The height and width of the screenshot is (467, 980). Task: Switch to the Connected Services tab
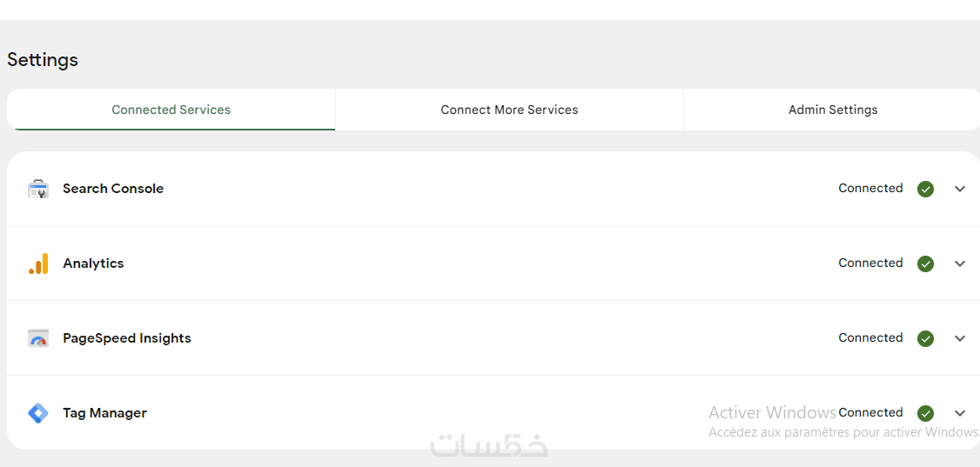(171, 110)
